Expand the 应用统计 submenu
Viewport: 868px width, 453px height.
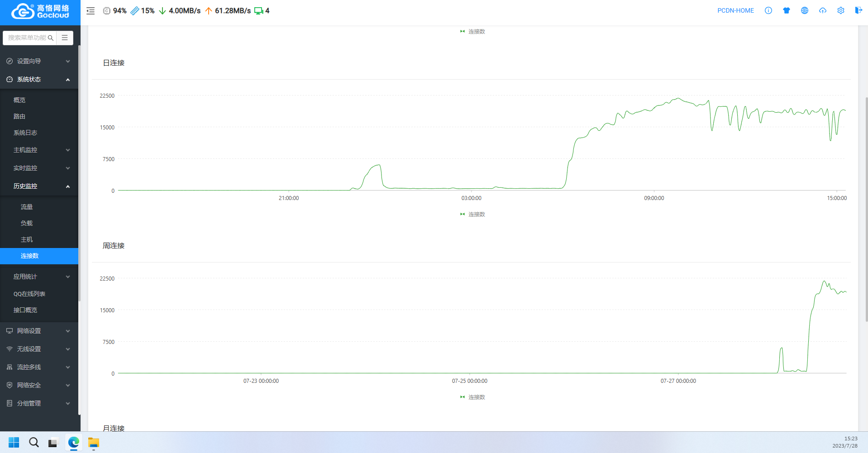click(x=39, y=277)
